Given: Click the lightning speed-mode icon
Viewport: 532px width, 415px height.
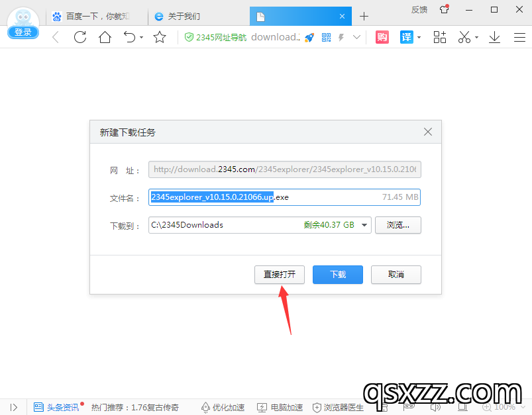Looking at the screenshot, I should point(341,37).
